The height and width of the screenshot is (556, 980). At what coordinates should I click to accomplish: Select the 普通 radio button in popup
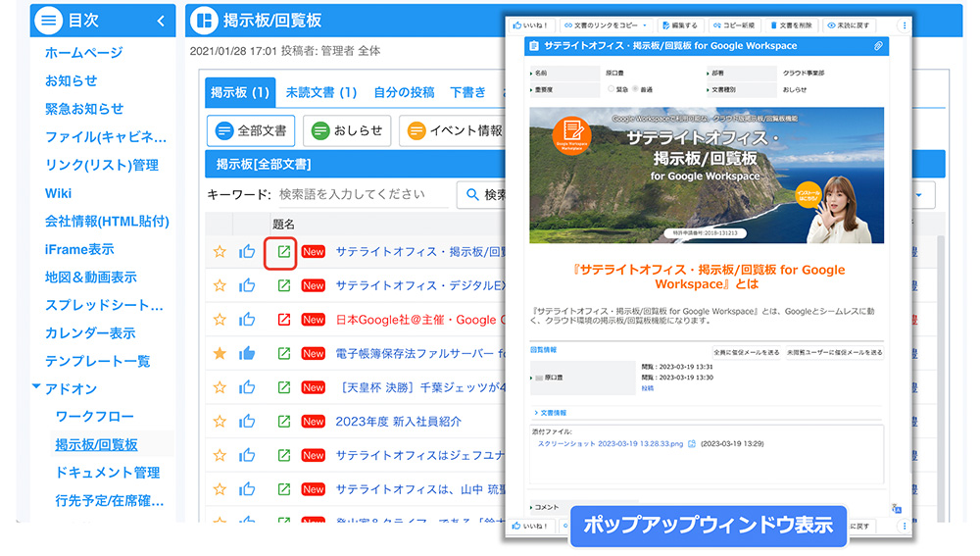point(635,89)
